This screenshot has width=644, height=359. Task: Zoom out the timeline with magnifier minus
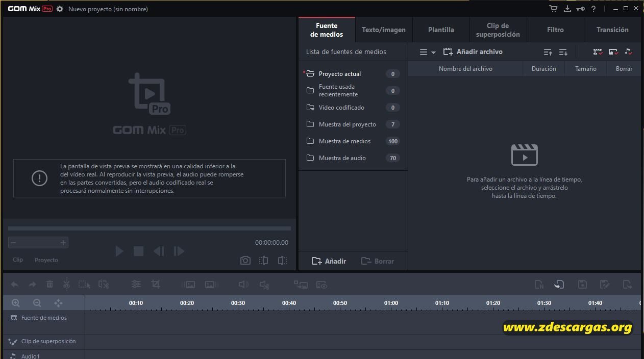(x=37, y=303)
